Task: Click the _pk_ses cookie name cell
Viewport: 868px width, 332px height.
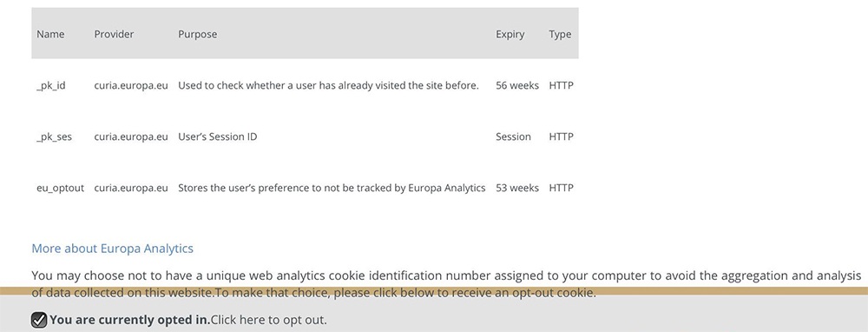Action: [54, 137]
